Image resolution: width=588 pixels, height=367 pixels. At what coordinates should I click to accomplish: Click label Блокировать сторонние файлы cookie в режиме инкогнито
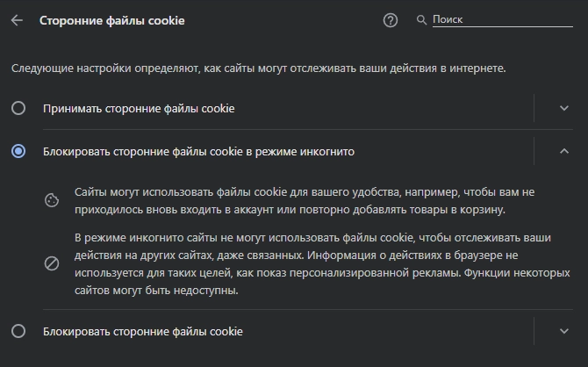click(x=198, y=152)
